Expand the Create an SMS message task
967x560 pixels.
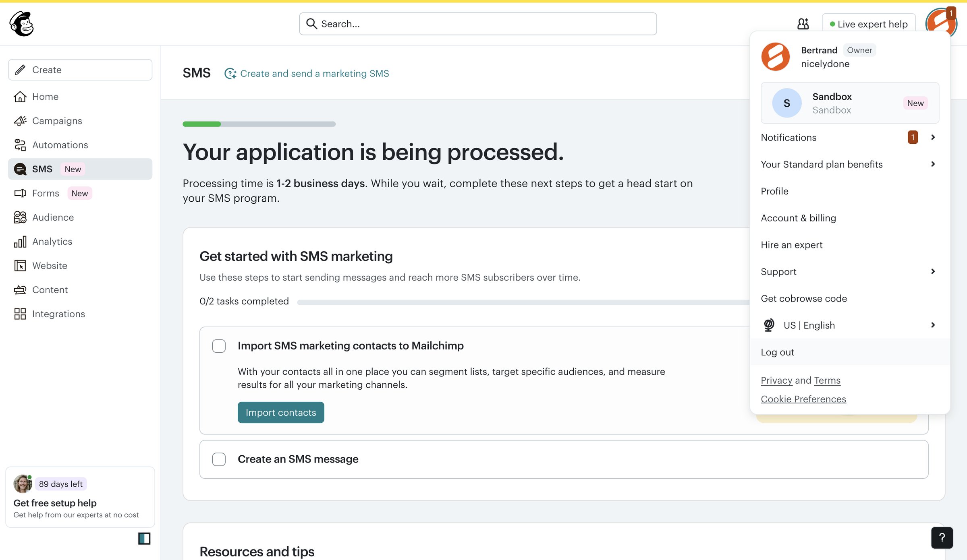[x=564, y=459]
